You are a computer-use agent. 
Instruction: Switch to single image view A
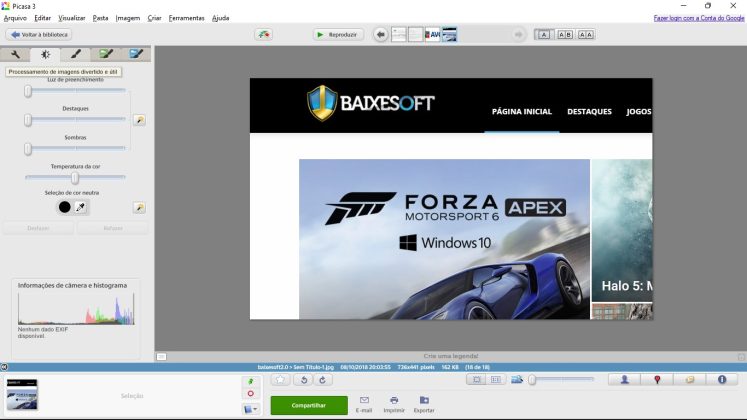[544, 34]
